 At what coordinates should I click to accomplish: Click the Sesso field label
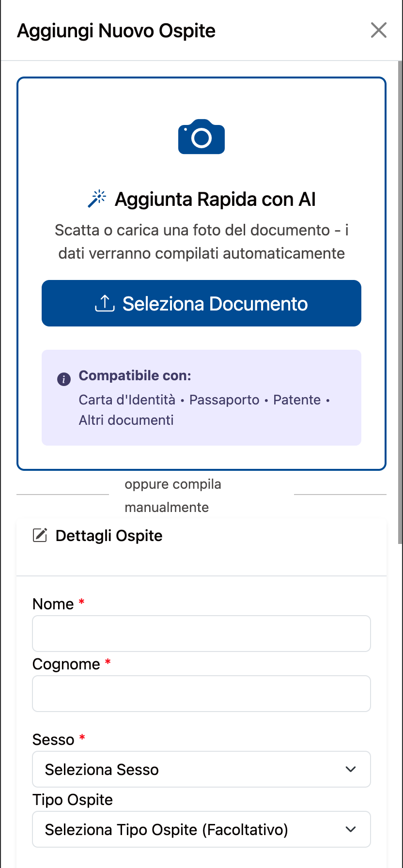(x=53, y=740)
